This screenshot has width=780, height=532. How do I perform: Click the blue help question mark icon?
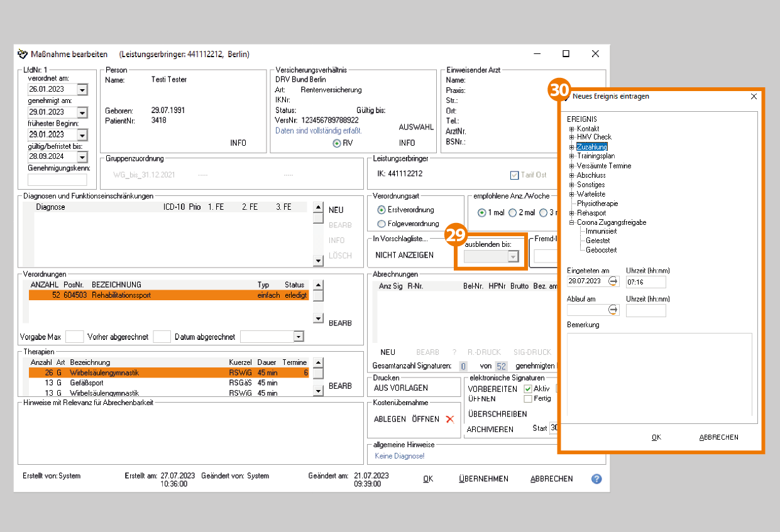click(x=596, y=479)
